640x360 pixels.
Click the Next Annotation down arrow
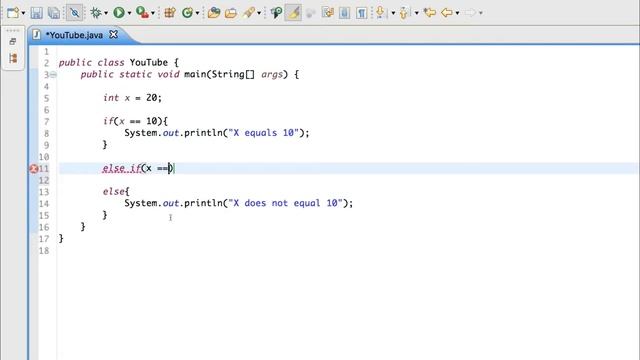tap(381, 13)
